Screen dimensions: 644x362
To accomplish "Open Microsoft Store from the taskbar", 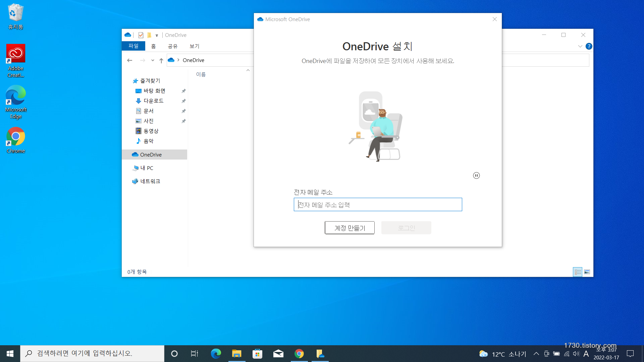I will pyautogui.click(x=257, y=354).
